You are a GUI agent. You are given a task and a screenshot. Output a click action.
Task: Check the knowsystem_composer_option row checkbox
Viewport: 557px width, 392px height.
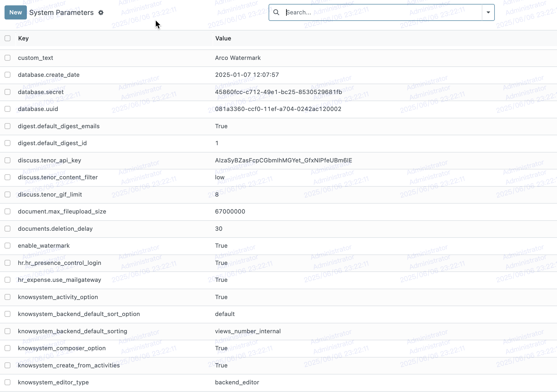(x=8, y=348)
